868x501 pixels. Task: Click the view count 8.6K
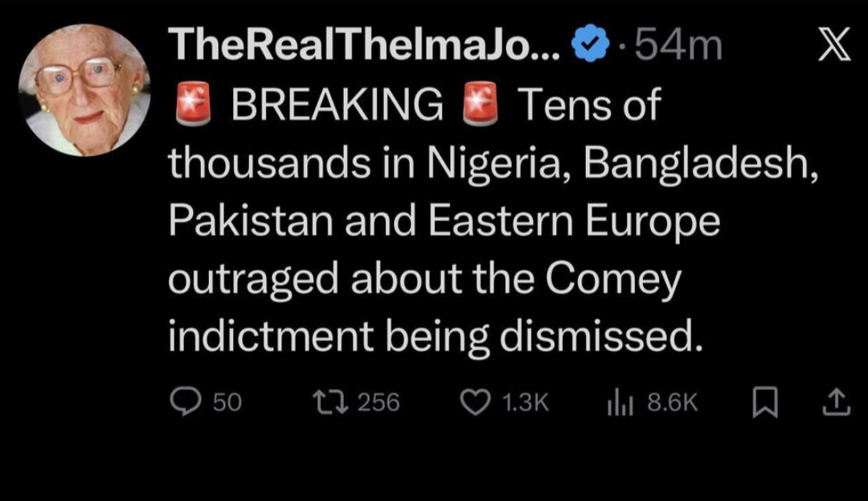(673, 403)
